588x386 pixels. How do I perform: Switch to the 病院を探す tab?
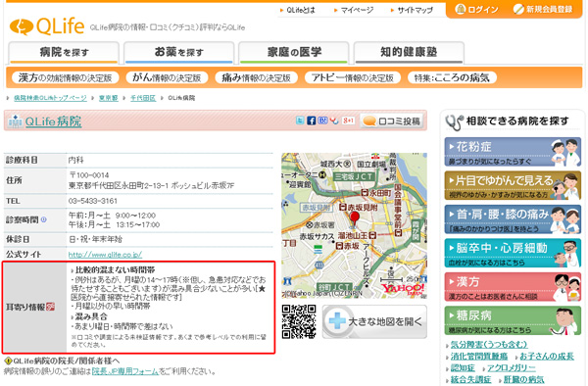click(x=64, y=52)
